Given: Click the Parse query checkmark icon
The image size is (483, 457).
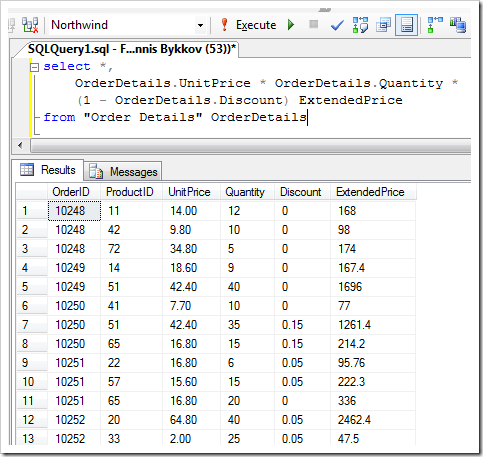Looking at the screenshot, I should pyautogui.click(x=337, y=25).
